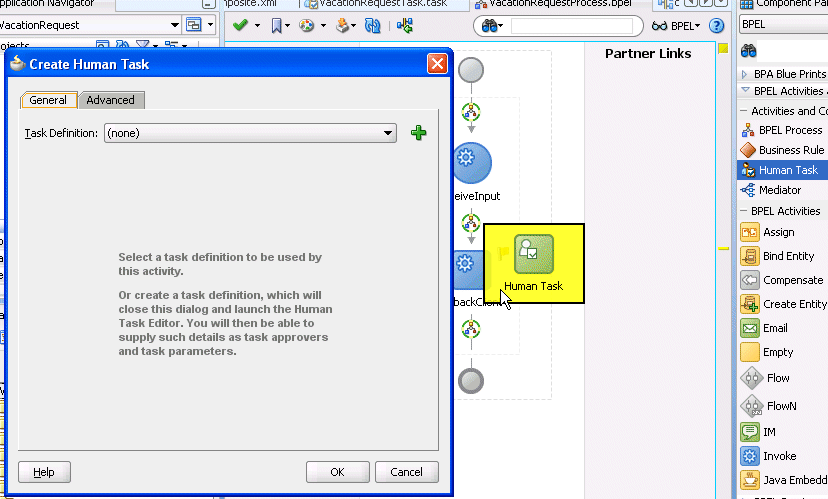The height and width of the screenshot is (499, 828).
Task: Click the Help button
Action: click(44, 472)
